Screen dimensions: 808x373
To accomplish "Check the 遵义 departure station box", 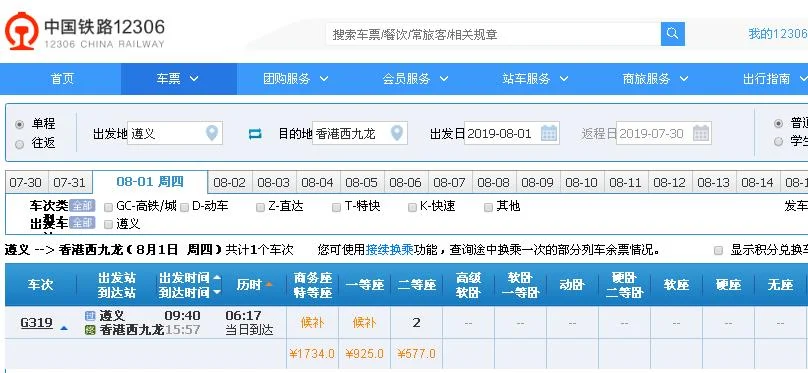I will [108, 224].
